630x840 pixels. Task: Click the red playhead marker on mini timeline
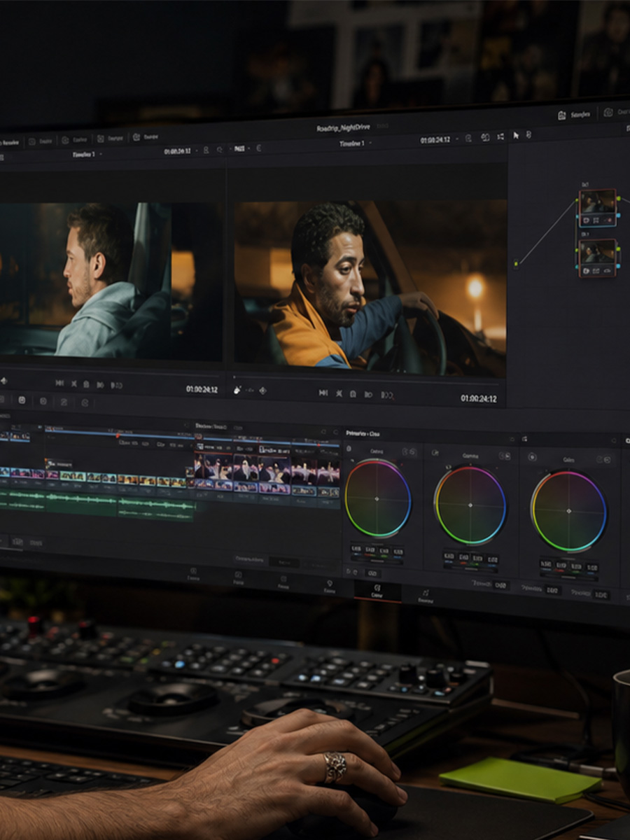(x=118, y=436)
